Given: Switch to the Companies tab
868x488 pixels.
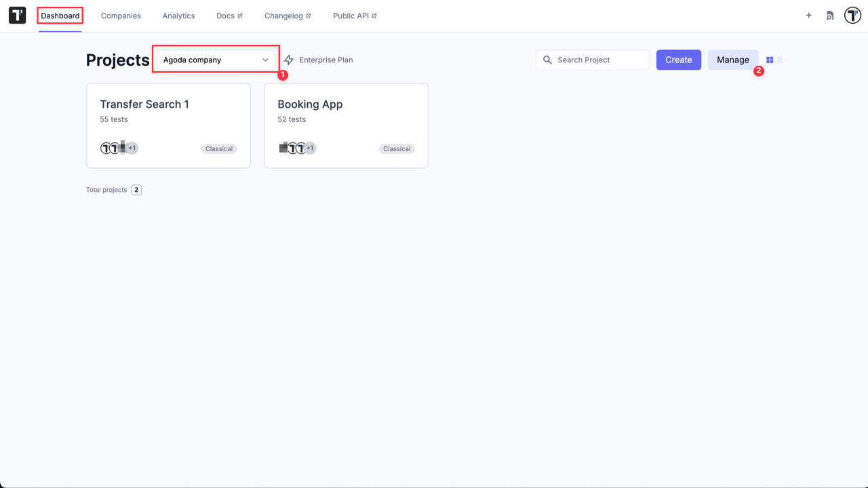Looking at the screenshot, I should (x=121, y=16).
